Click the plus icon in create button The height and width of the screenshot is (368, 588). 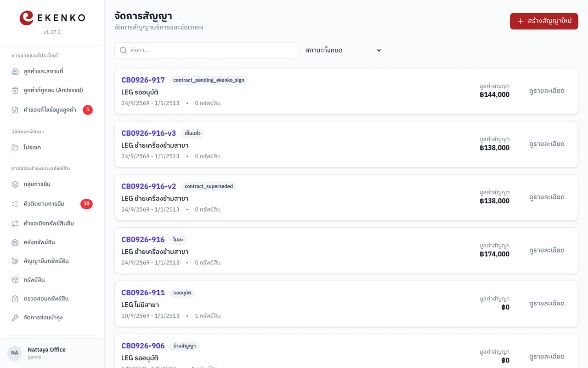click(x=520, y=21)
